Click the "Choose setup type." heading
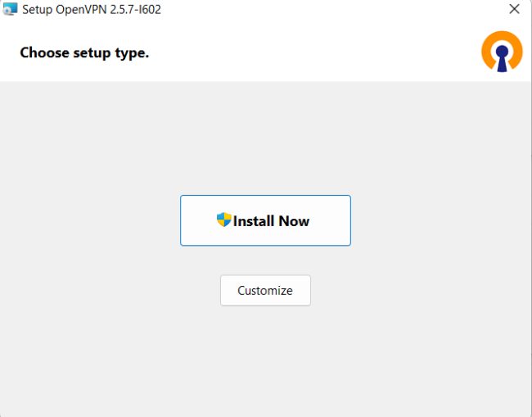The image size is (532, 417). point(84,53)
